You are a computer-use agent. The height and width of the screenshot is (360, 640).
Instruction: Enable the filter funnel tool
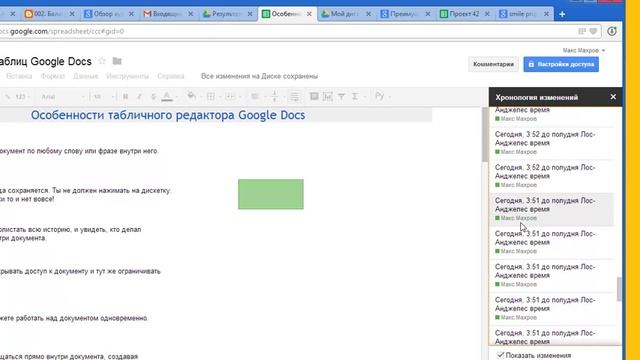341,96
